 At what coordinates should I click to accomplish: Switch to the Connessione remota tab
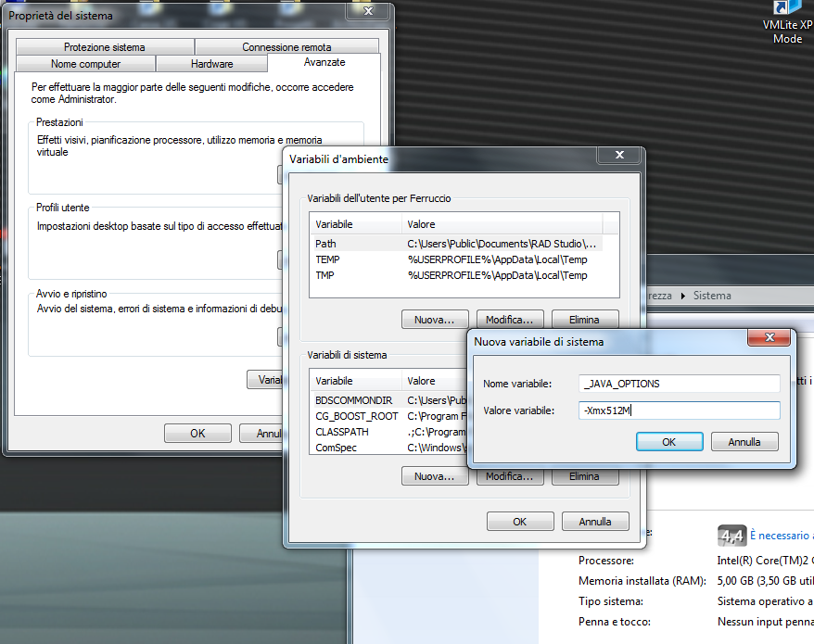point(286,46)
